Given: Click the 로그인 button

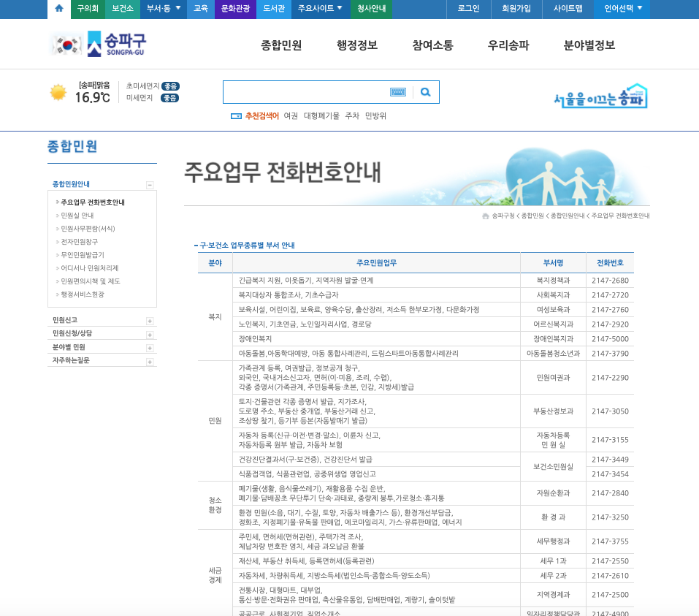Looking at the screenshot, I should 467,9.
